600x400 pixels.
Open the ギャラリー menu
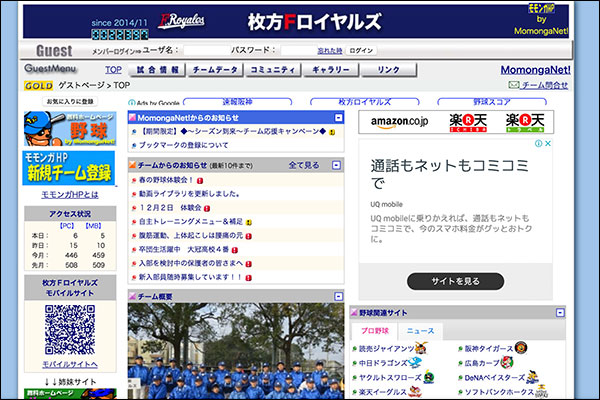coord(330,70)
